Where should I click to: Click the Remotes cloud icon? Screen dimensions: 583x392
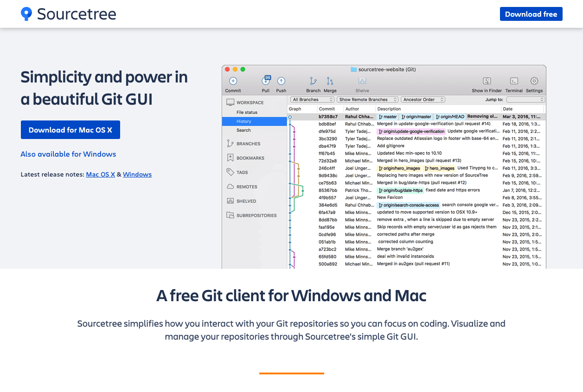coord(230,187)
